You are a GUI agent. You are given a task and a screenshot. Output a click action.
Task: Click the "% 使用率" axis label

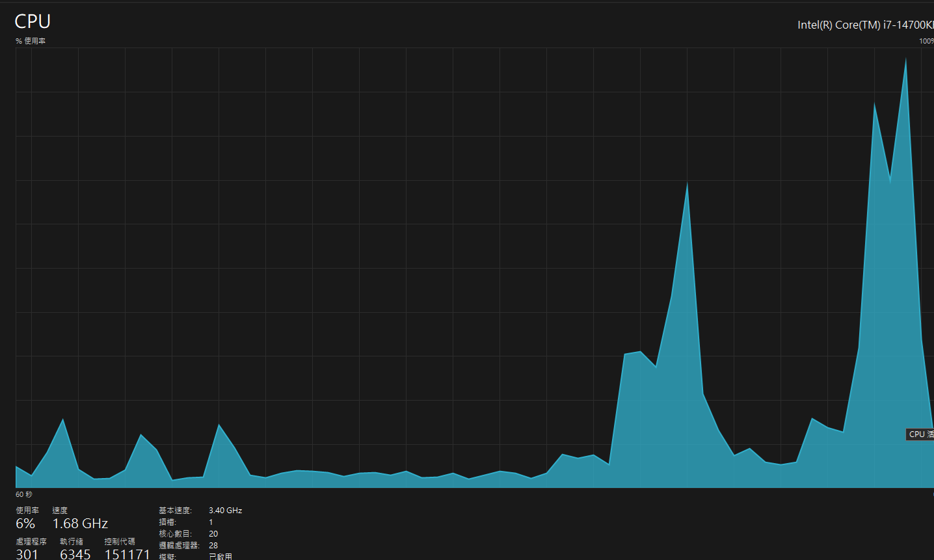pos(31,41)
